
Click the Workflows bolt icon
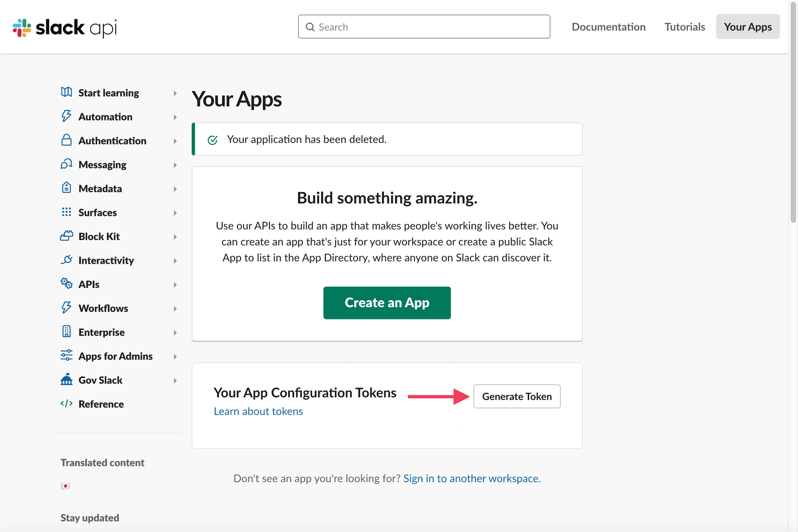[66, 308]
